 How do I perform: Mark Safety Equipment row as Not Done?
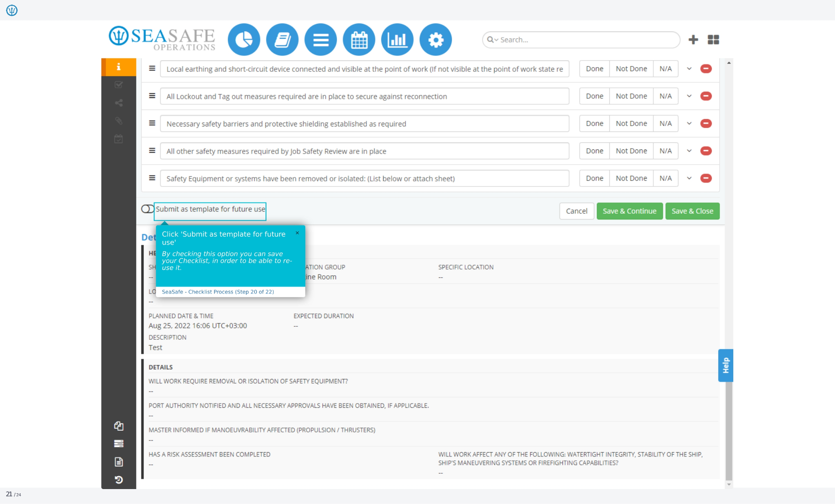631,178
